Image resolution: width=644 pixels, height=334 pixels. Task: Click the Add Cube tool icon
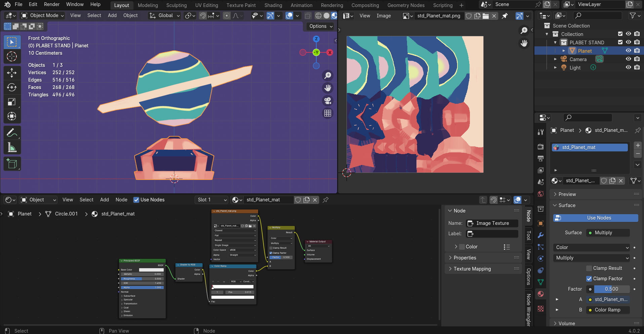[12, 164]
